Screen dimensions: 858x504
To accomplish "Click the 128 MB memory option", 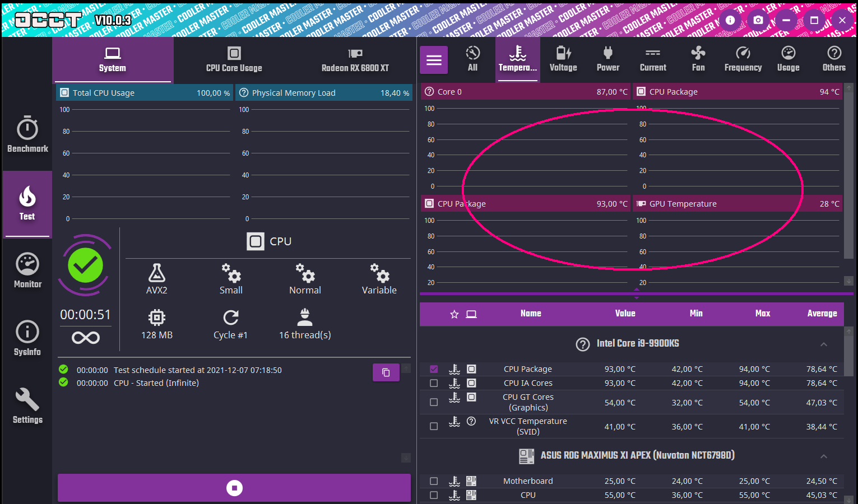I will coord(157,324).
